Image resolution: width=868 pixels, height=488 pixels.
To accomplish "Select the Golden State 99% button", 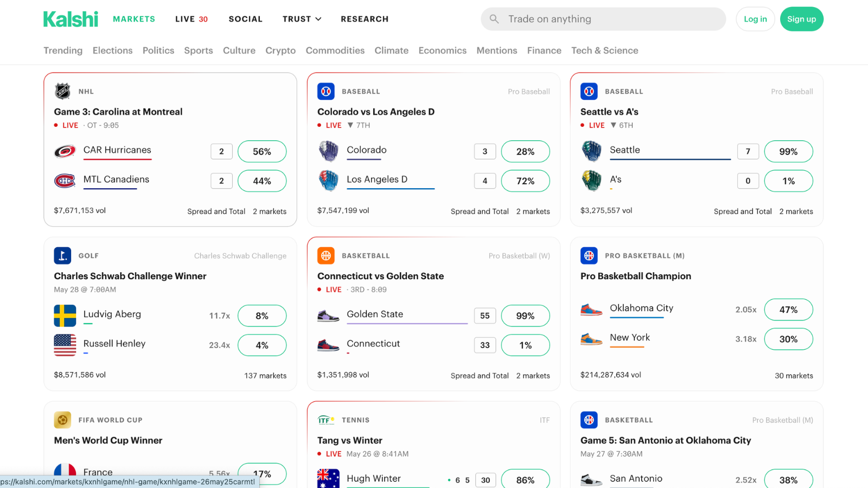I will pyautogui.click(x=525, y=316).
